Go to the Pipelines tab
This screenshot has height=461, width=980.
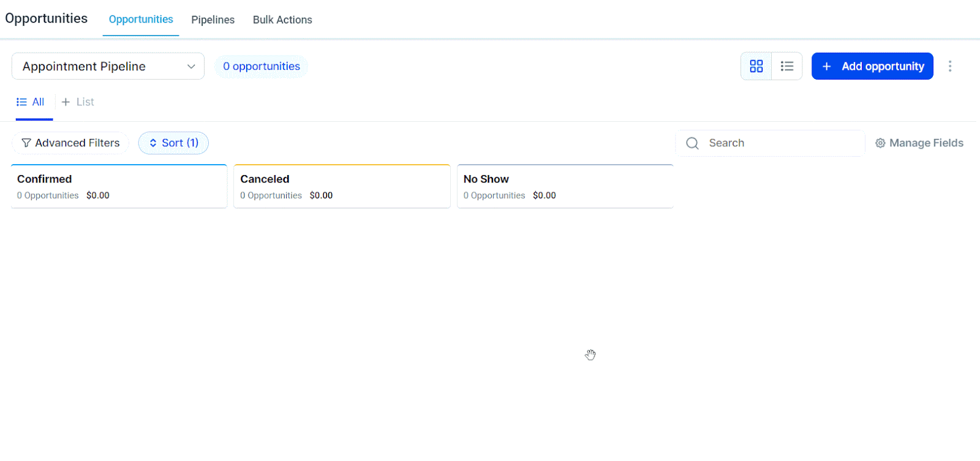pos(213,20)
